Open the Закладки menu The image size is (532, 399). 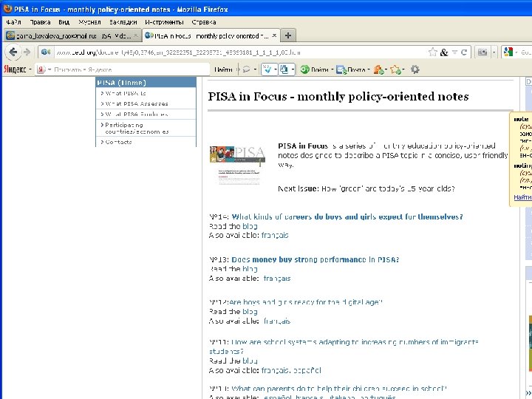(123, 22)
